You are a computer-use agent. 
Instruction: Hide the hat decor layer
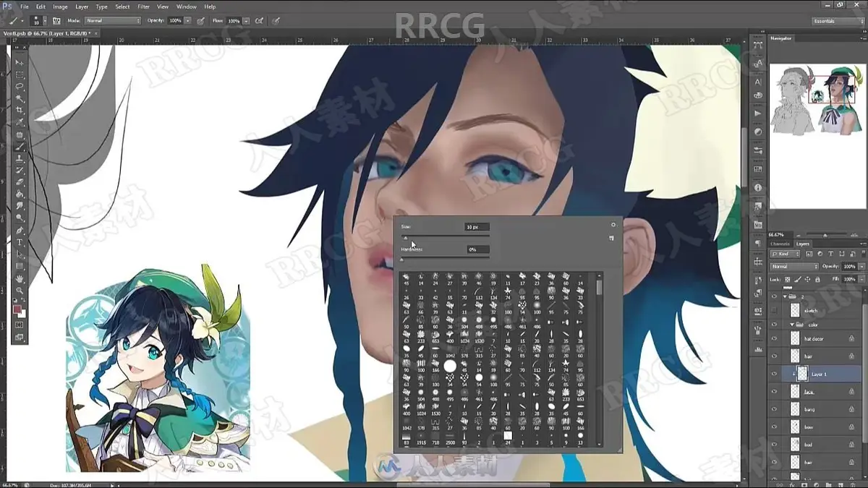(774, 338)
